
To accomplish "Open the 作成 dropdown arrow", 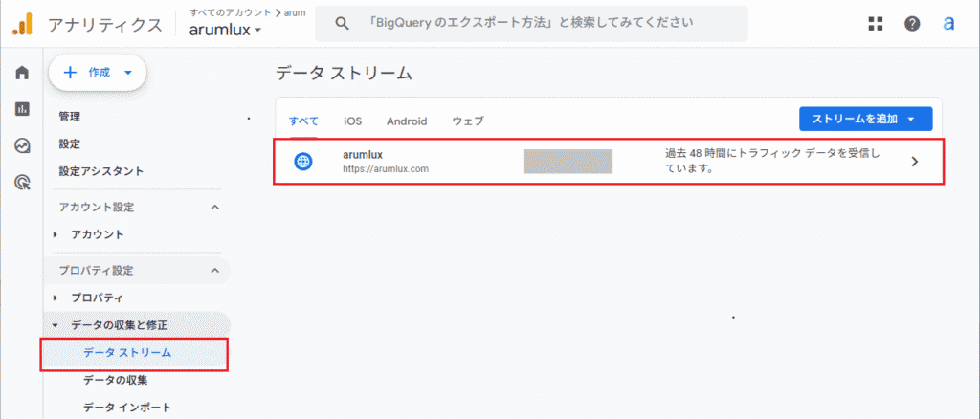I will pos(128,73).
